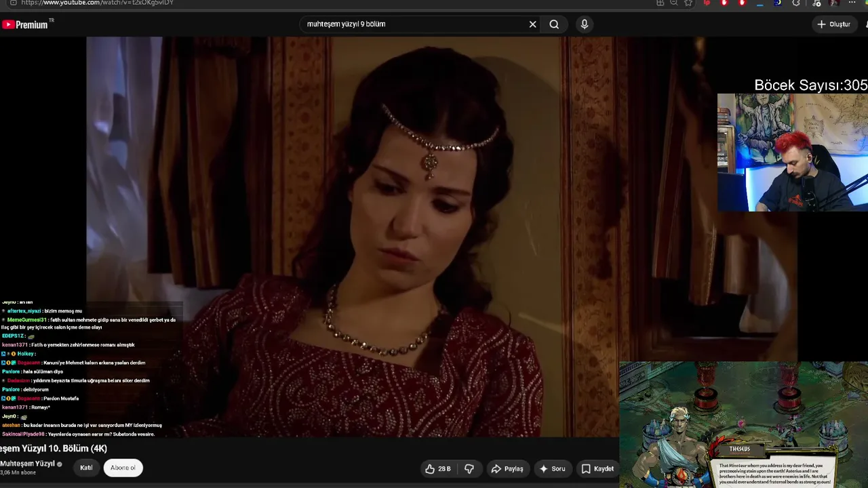Dislike the video with thumbs-down icon
868x488 pixels.
469,468
